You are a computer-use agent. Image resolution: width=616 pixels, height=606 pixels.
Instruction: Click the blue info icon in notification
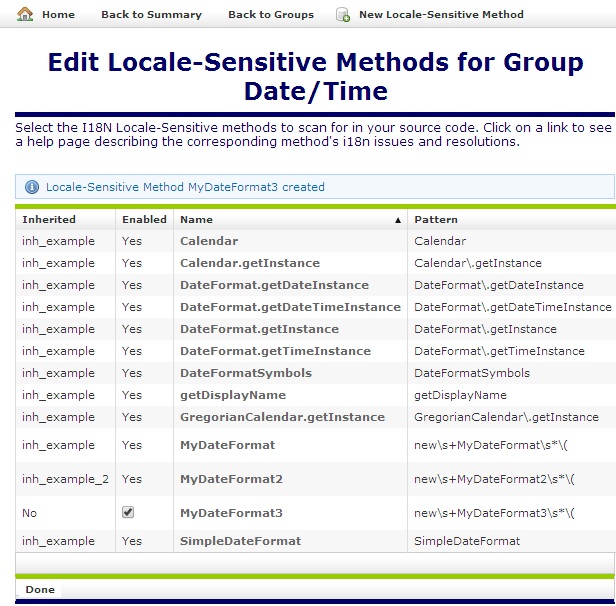(31, 187)
